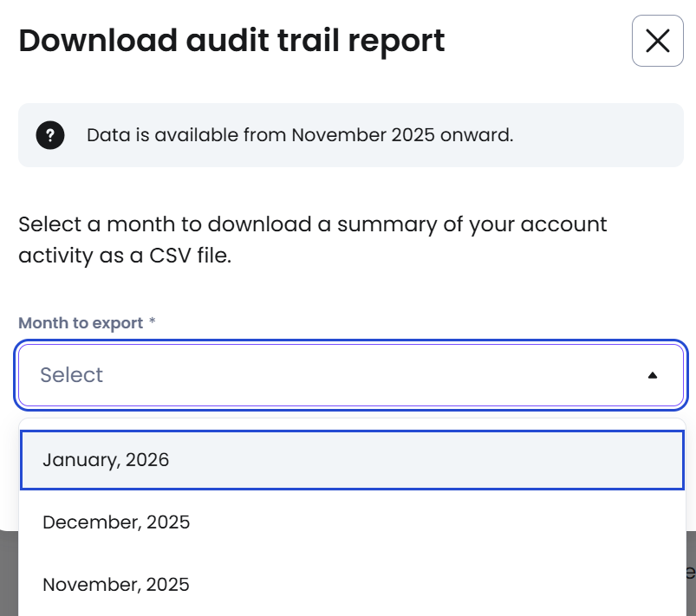Click the Month to export combo box
Image resolution: width=696 pixels, height=616 pixels.
pyautogui.click(x=347, y=375)
